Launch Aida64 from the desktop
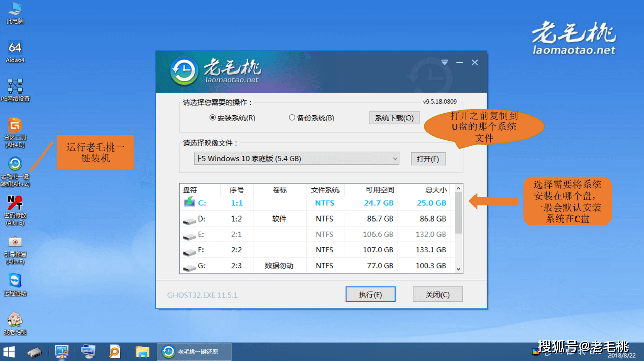The height and width of the screenshot is (361, 644). [15, 51]
